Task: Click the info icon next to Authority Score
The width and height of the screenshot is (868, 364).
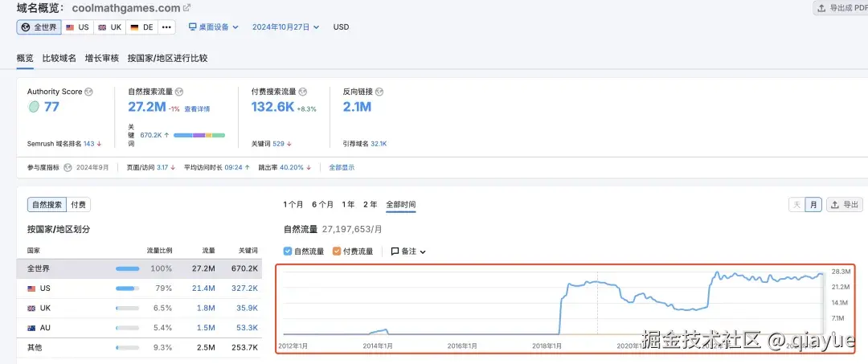Action: [x=88, y=92]
